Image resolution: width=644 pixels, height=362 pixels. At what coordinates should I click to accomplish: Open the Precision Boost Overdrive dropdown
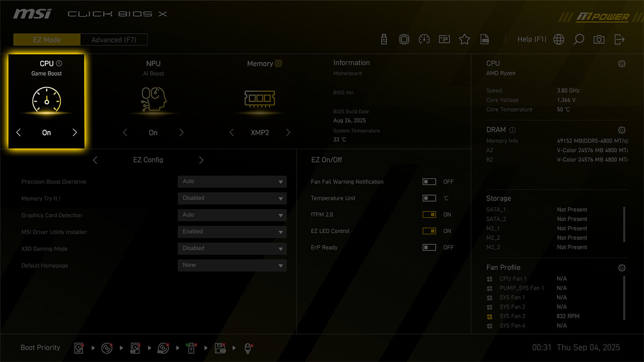(232, 182)
